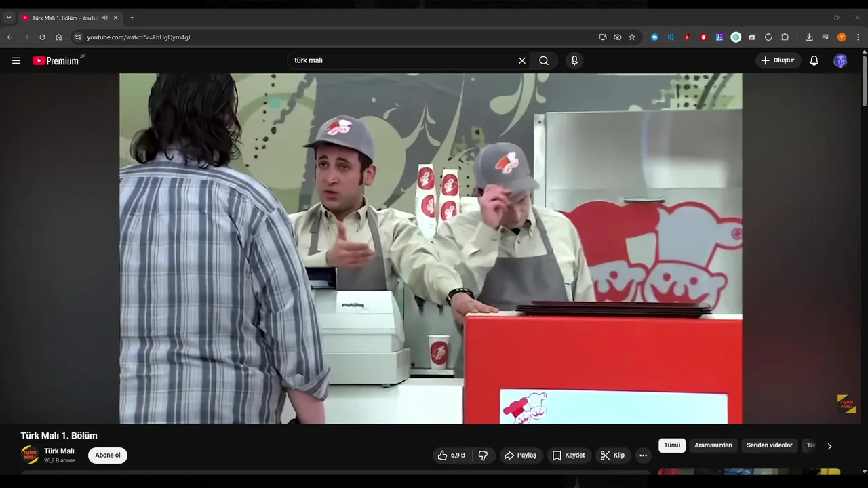868x488 pixels.
Task: Click crossed-eye tracking protection icon
Action: click(x=617, y=37)
